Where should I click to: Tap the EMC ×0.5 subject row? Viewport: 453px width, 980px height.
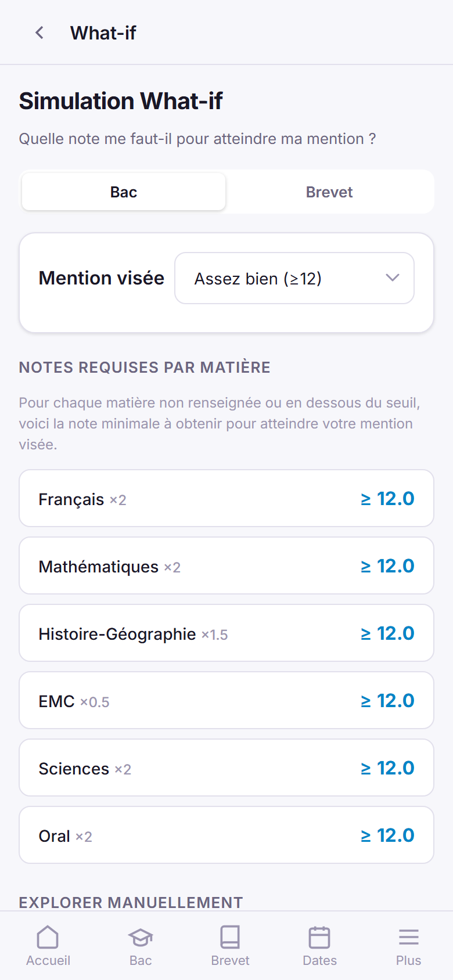click(227, 701)
